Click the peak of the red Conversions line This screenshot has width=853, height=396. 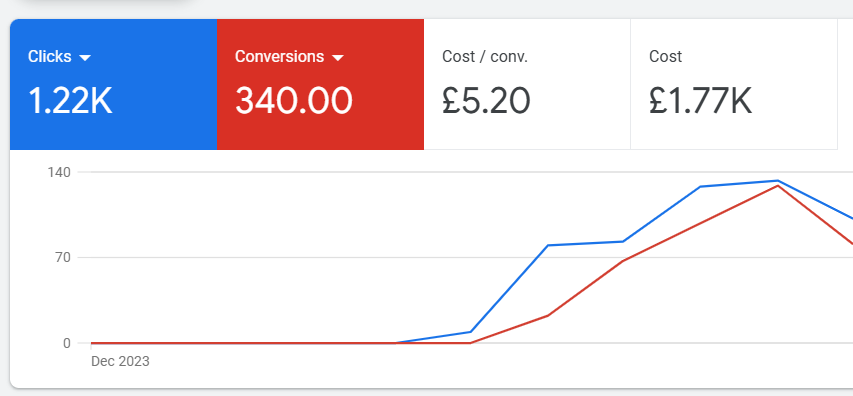(x=777, y=186)
